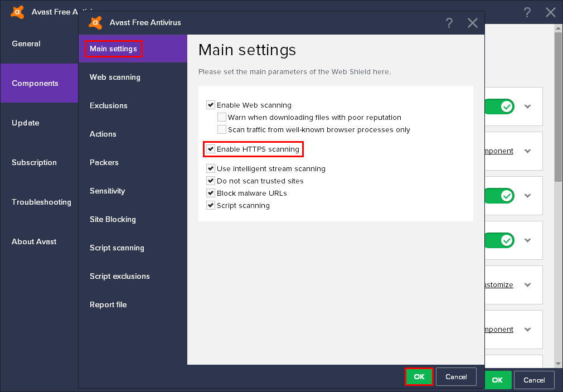Viewport: 563px width, 392px height.
Task: Expand chevron beside the third green toggle
Action: tap(527, 240)
